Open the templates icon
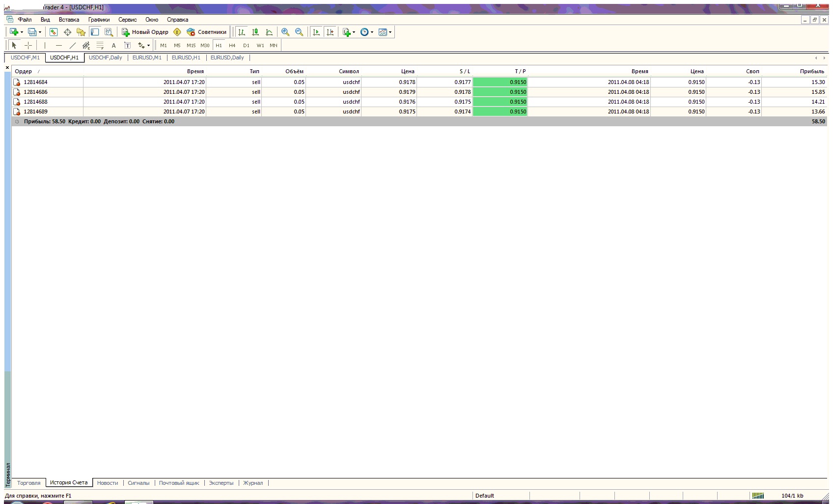 383,32
